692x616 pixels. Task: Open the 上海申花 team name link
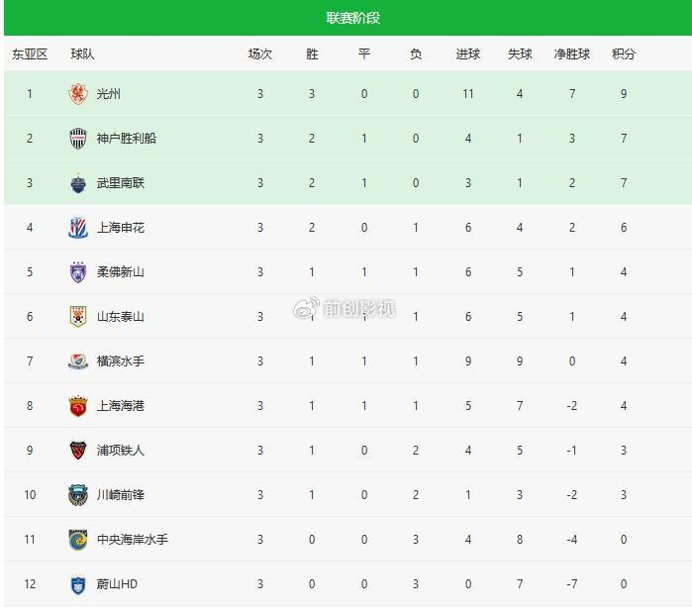(x=121, y=228)
